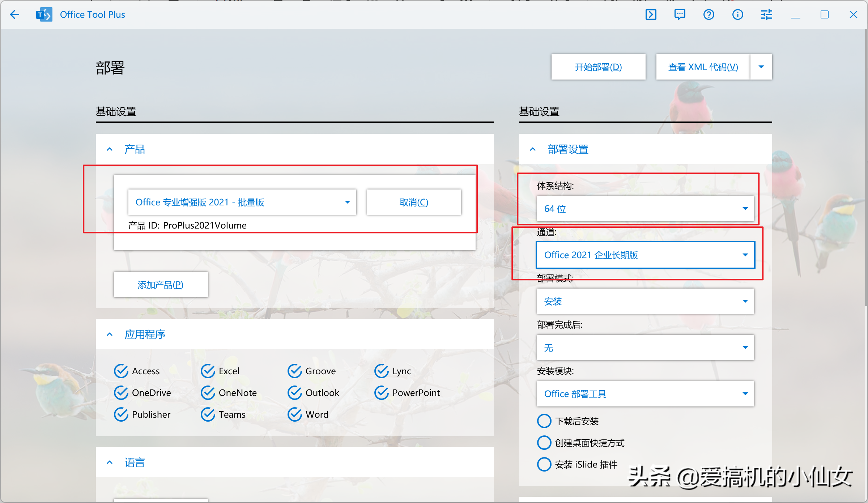Uncheck the PowerPoint application
The height and width of the screenshot is (503, 868).
pyautogui.click(x=407, y=393)
